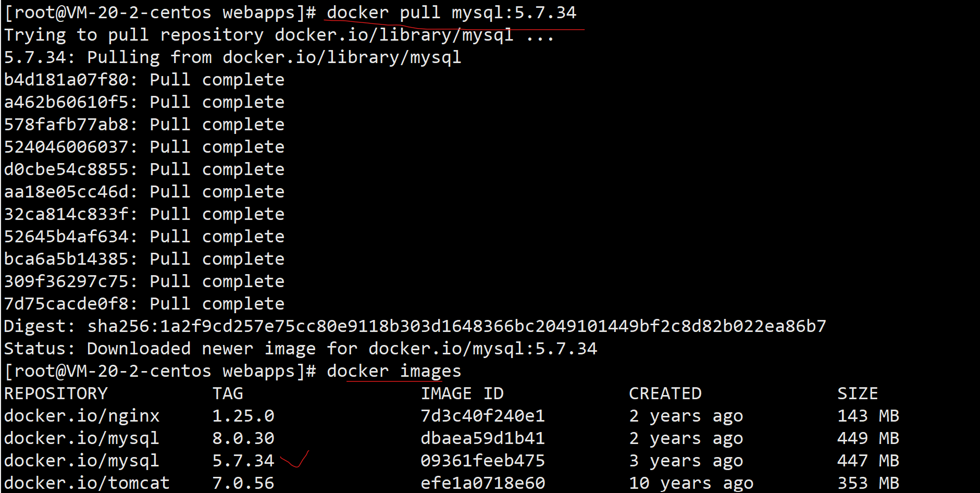Select tag 7.0.56 of tomcat

point(243,483)
